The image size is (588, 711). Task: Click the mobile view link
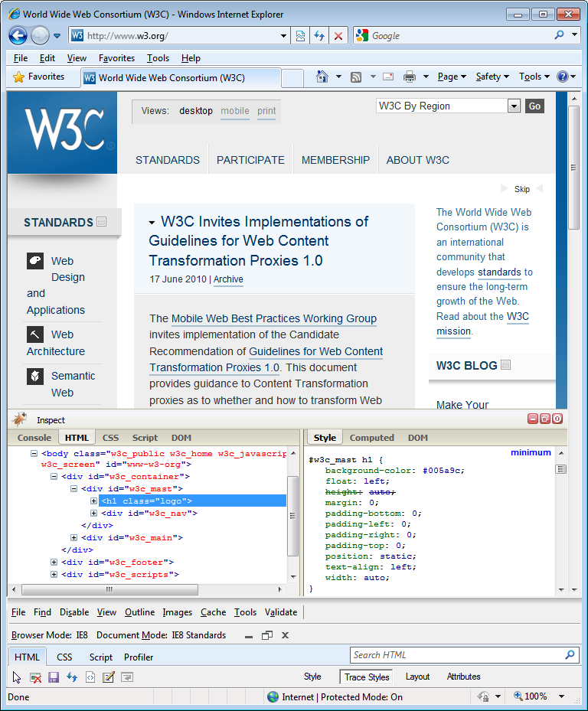pos(234,111)
